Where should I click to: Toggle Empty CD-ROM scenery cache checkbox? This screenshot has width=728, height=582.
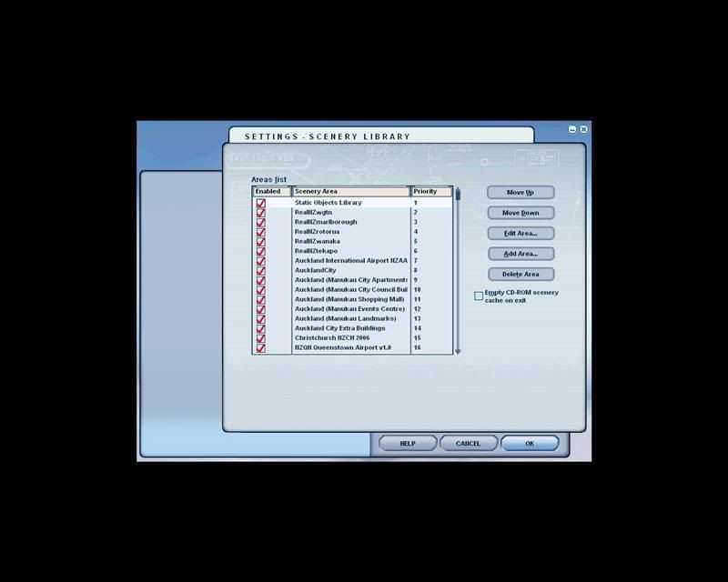click(479, 296)
